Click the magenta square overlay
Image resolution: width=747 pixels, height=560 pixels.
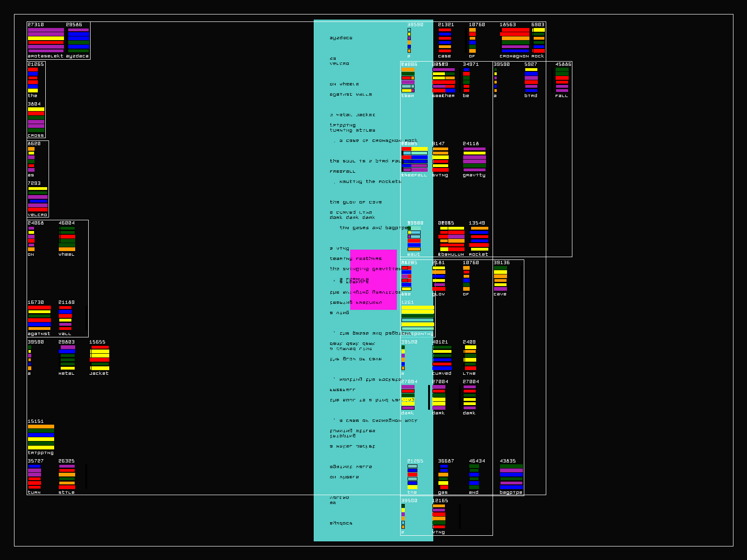click(373, 280)
